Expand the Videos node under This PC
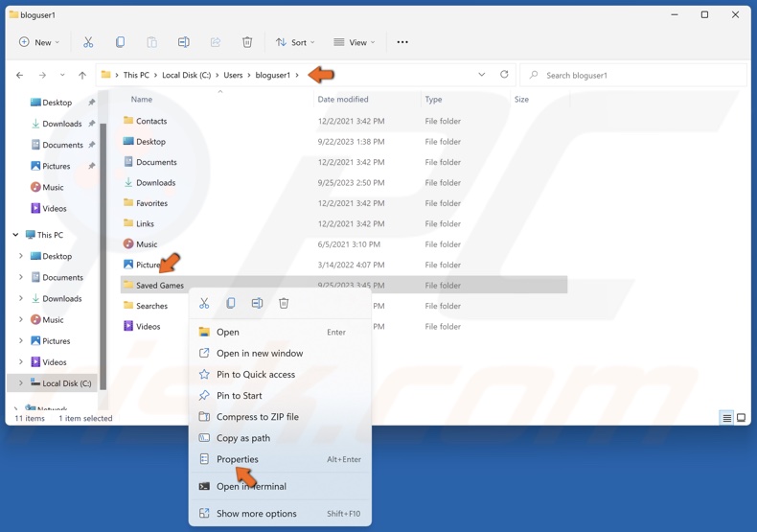 [21, 362]
